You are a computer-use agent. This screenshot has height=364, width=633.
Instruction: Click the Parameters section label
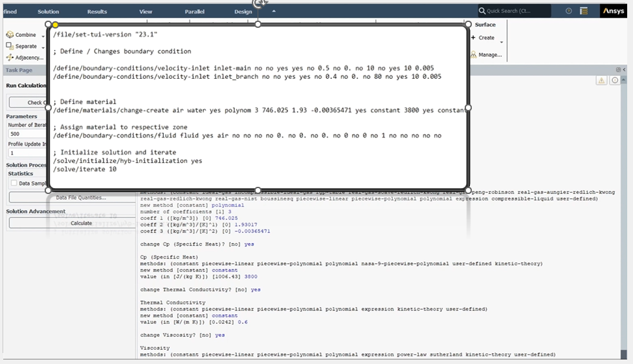point(21,116)
